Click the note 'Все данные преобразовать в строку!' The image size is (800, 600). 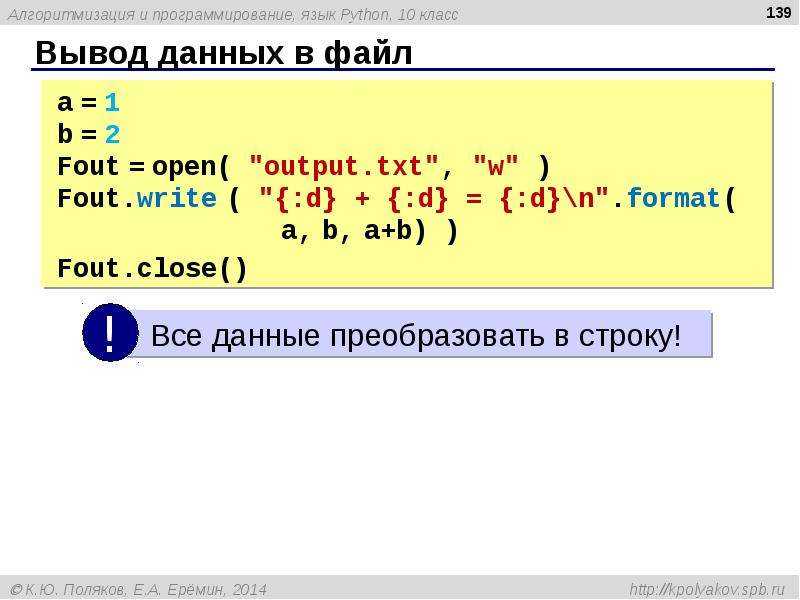click(x=416, y=336)
